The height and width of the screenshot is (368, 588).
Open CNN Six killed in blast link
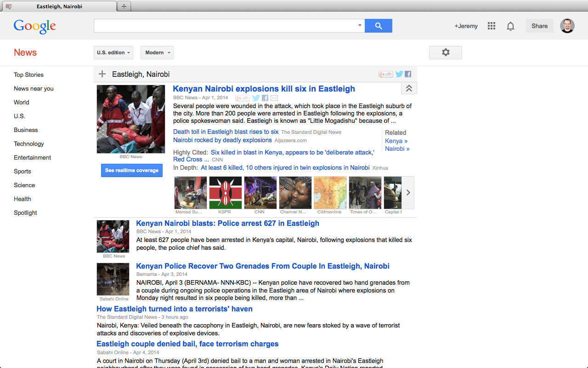click(x=274, y=156)
